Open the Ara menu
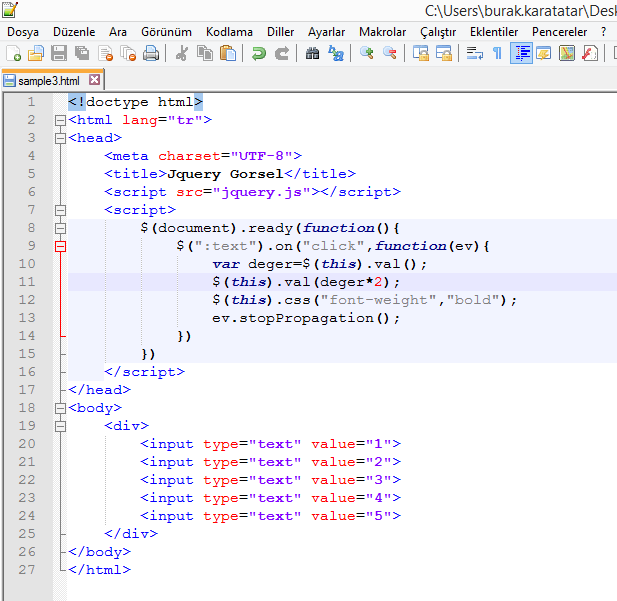The height and width of the screenshot is (601, 617). point(118,32)
